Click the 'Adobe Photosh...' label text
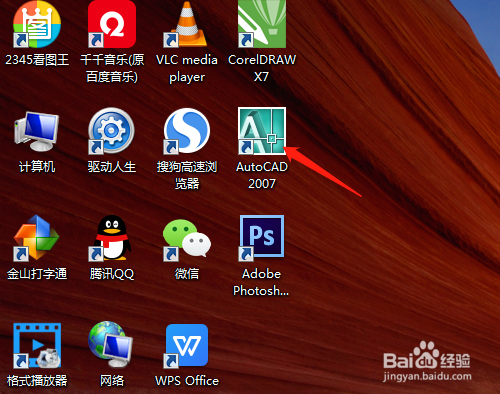Image resolution: width=500 pixels, height=394 pixels. point(261,282)
